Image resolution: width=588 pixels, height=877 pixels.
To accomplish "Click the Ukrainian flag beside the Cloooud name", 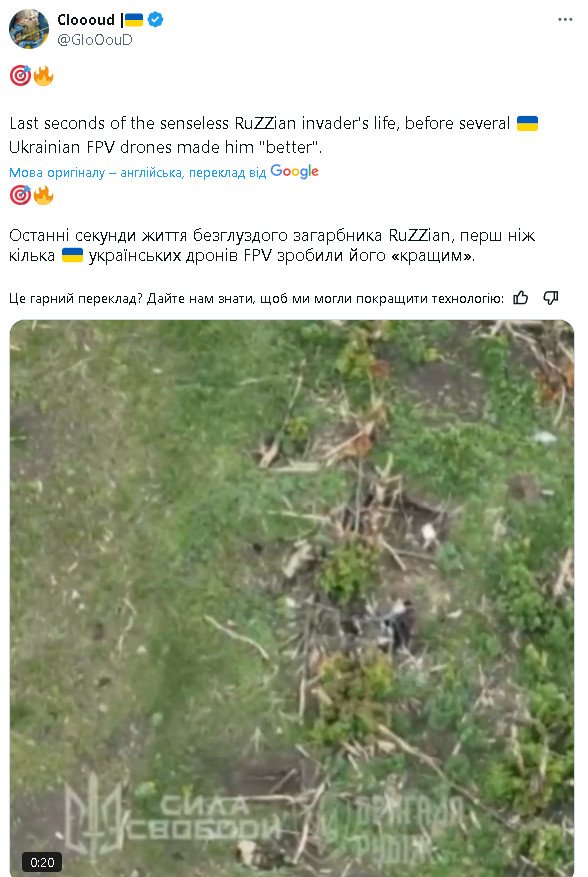I will [x=134, y=20].
